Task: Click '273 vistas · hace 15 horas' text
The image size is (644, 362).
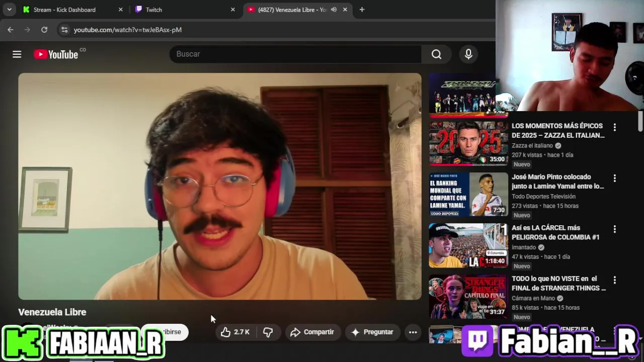Action: coord(545,206)
